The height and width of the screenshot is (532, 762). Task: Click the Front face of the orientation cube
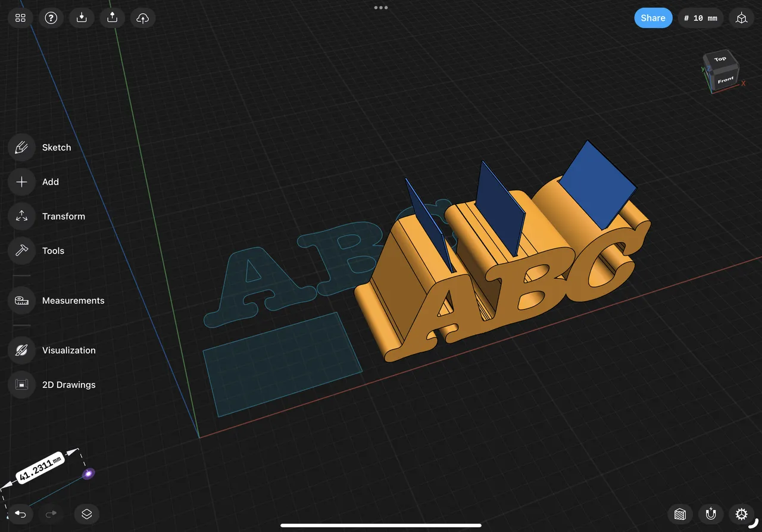tap(725, 79)
